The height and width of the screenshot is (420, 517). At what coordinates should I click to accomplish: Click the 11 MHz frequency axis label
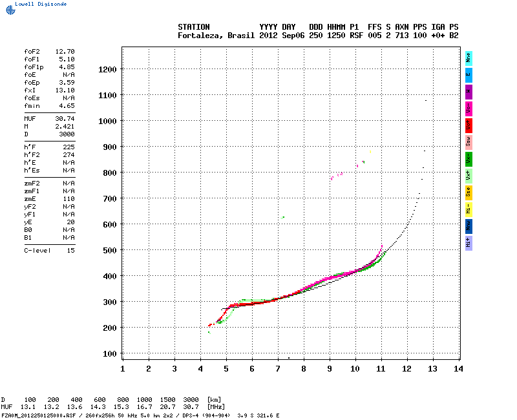tap(381, 369)
